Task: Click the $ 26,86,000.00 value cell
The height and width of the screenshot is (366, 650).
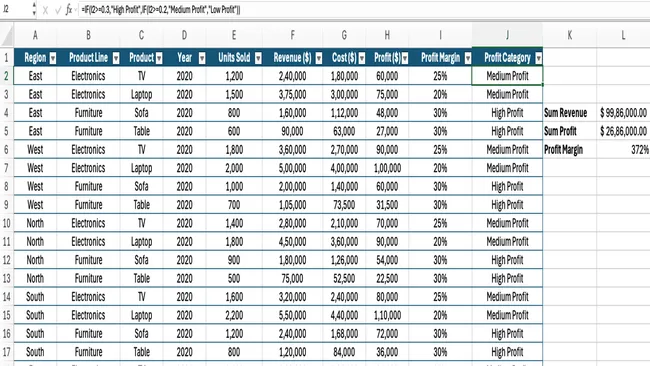Action: (623, 131)
